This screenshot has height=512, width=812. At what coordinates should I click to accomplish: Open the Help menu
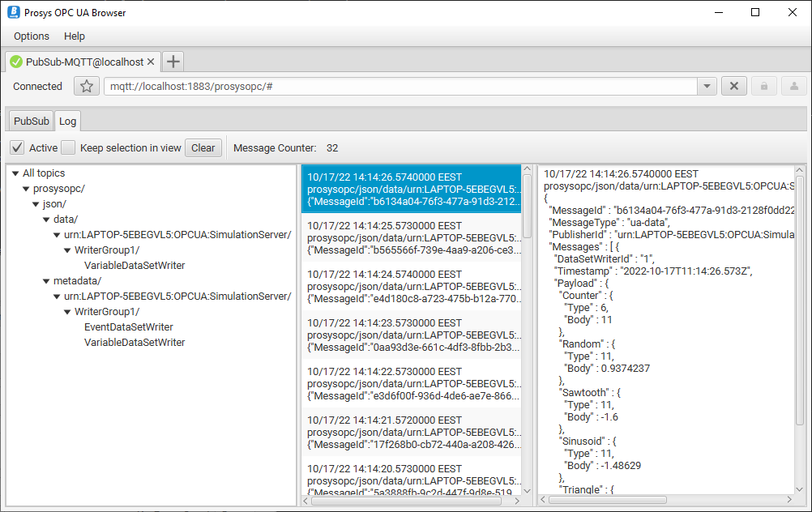coord(75,36)
